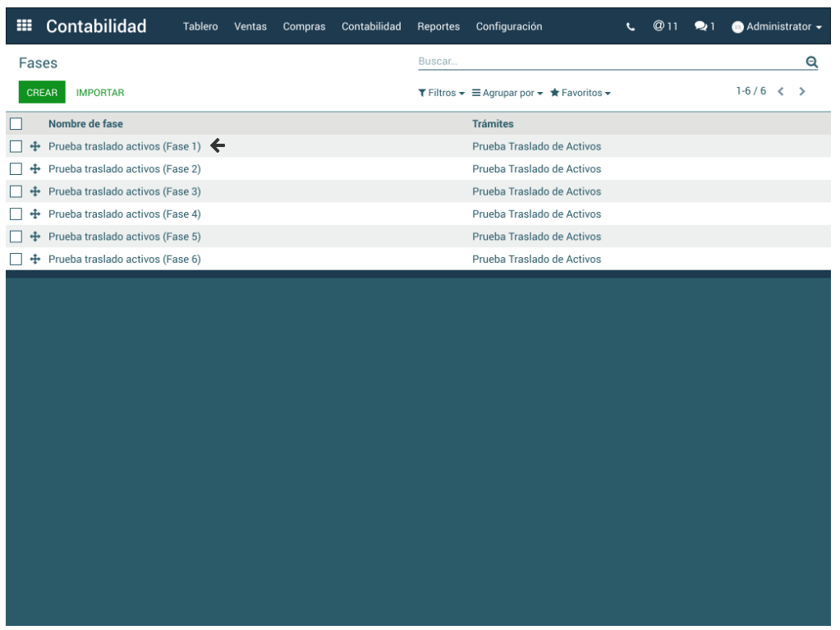This screenshot has height=630, width=840.
Task: Open the Configuración menu
Action: coord(509,27)
